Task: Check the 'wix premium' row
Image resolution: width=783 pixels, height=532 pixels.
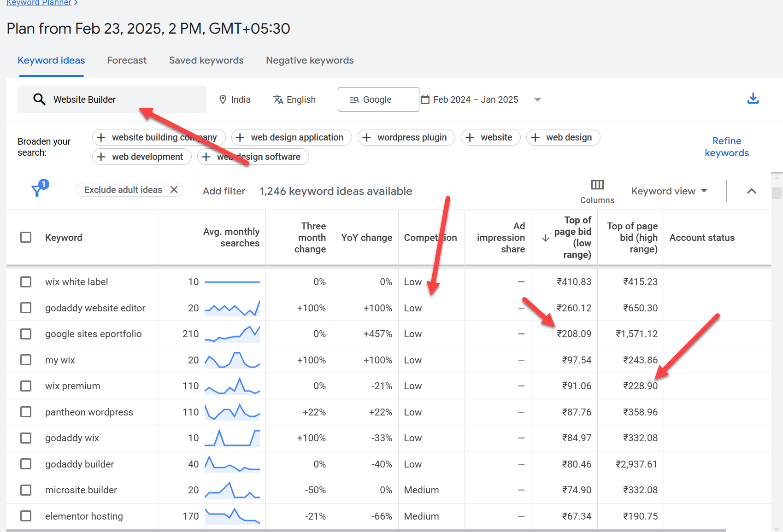Action: click(x=26, y=386)
